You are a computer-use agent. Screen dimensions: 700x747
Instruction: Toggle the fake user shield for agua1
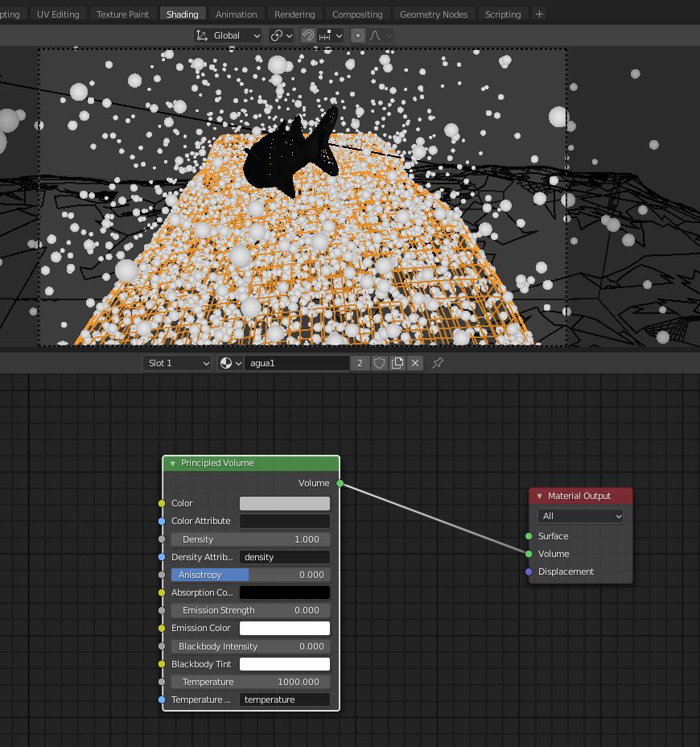click(379, 363)
